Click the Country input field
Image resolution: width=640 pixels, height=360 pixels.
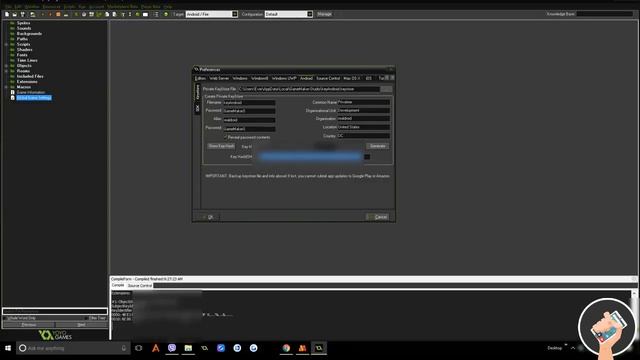363,136
